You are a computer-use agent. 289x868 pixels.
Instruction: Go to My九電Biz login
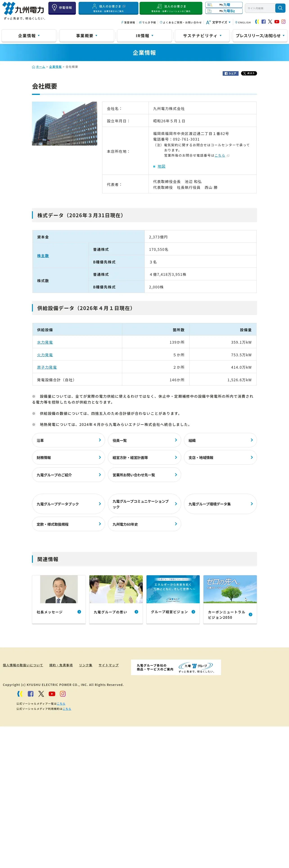[224, 11]
